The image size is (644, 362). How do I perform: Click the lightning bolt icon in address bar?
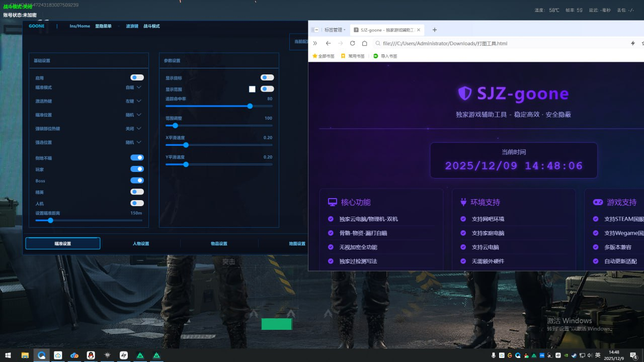[x=632, y=43]
